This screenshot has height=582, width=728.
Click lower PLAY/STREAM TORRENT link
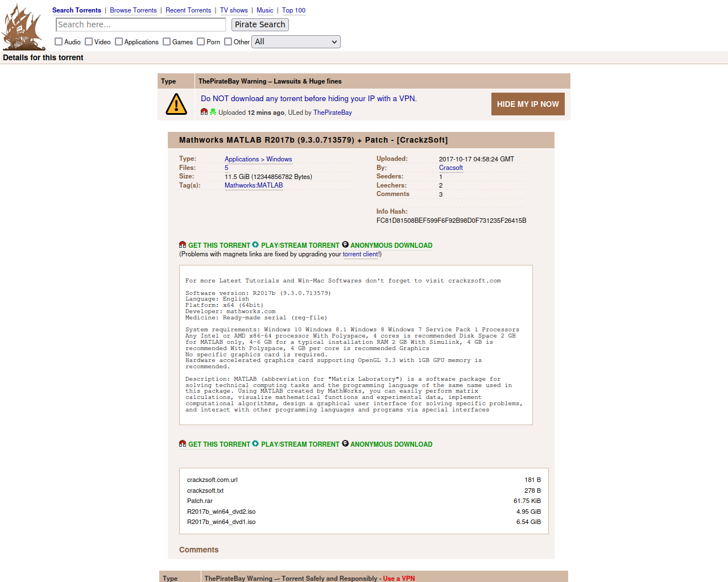pos(300,444)
